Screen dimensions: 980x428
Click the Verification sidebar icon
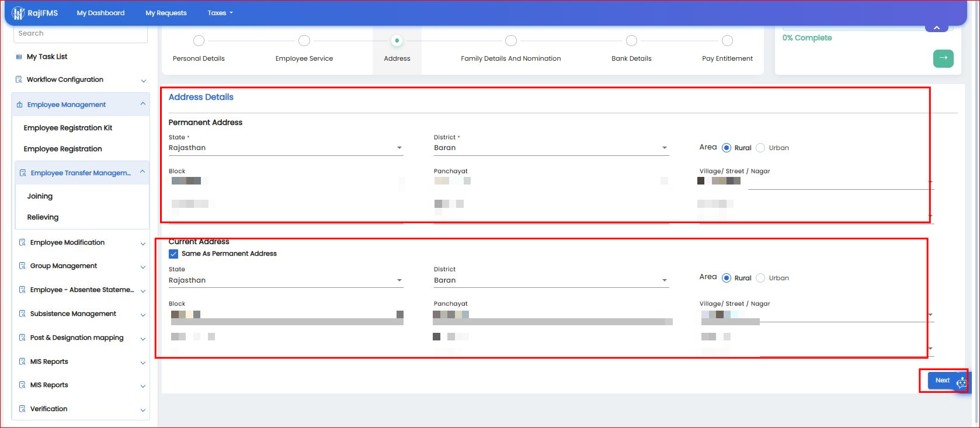[x=22, y=409]
